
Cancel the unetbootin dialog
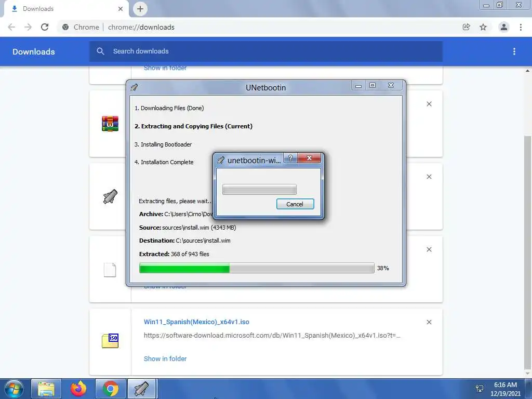(x=295, y=204)
